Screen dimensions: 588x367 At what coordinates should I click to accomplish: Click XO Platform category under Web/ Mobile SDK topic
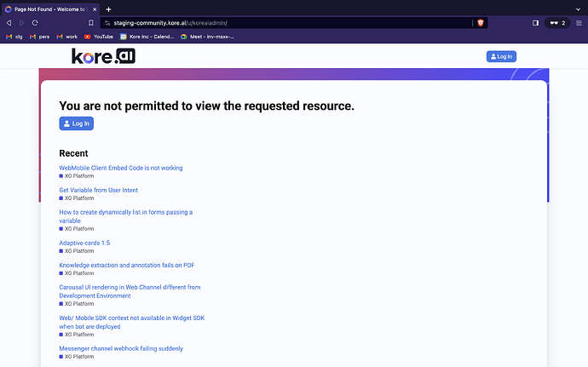(77, 335)
